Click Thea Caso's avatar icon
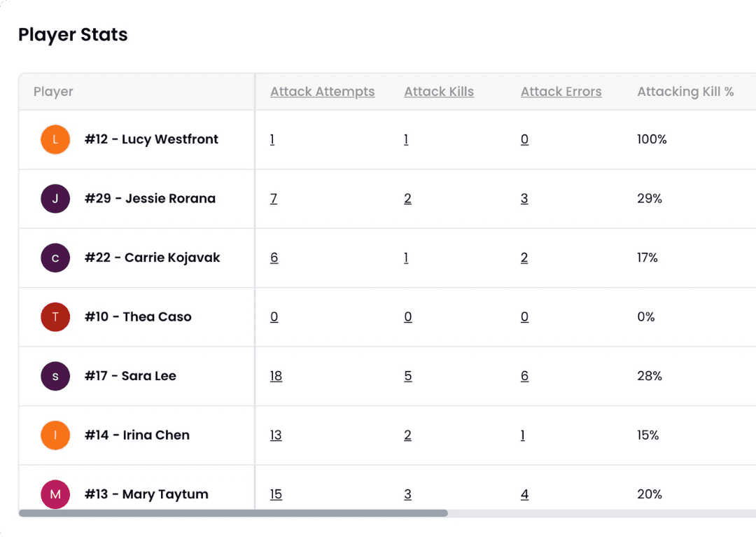The width and height of the screenshot is (756, 537). [x=55, y=316]
